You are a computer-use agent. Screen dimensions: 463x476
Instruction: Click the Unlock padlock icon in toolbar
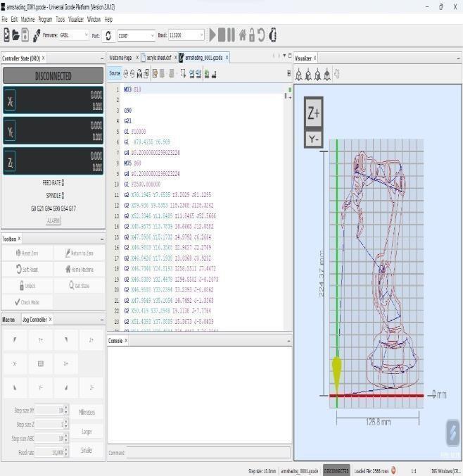[252, 35]
